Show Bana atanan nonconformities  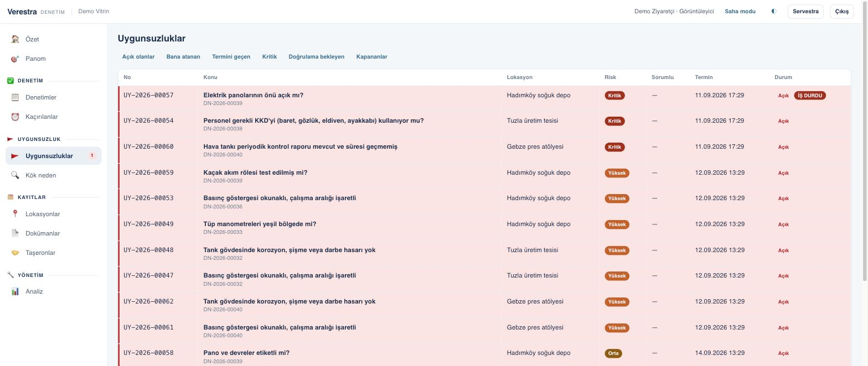click(183, 56)
